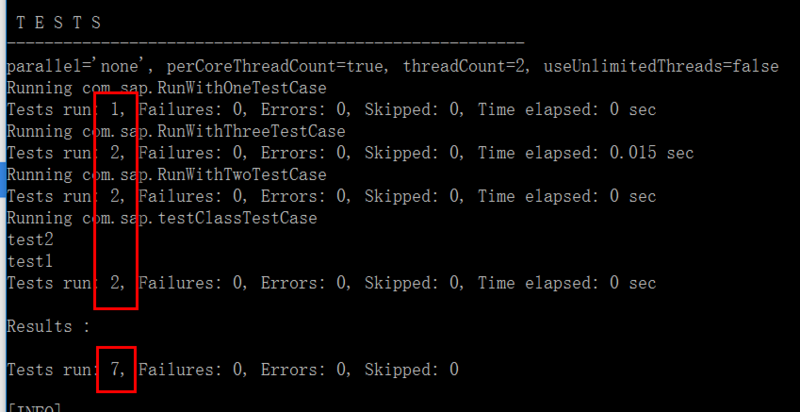
Task: Click the tests run count 1
Action: pyautogui.click(x=117, y=110)
